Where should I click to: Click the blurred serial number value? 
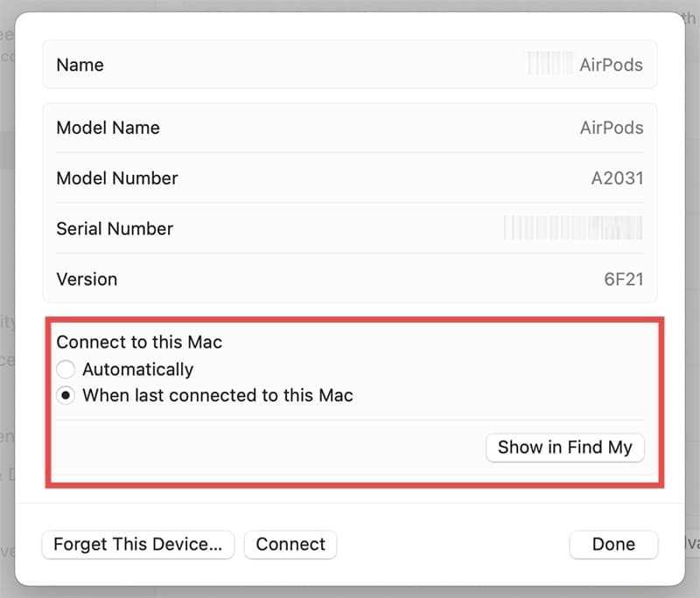coord(573,229)
